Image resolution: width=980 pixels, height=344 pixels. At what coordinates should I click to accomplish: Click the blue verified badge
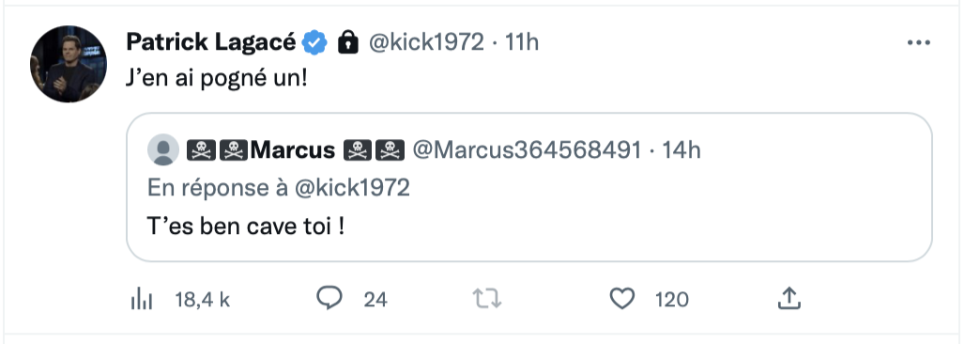[315, 42]
